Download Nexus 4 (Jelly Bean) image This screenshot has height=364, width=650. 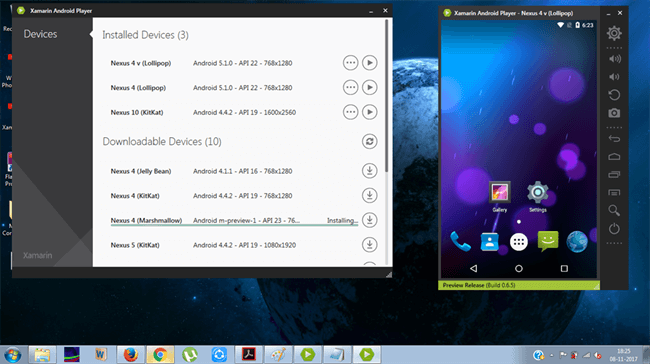coord(369,171)
